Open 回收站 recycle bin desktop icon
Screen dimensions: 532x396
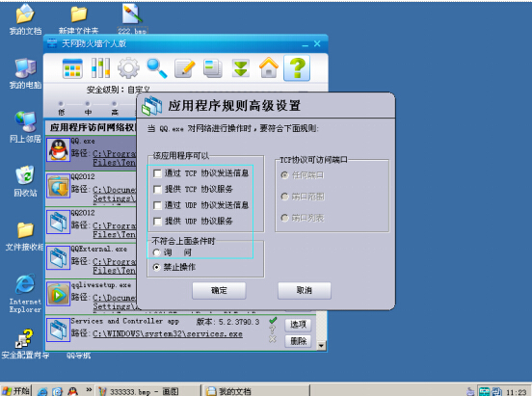click(25, 181)
